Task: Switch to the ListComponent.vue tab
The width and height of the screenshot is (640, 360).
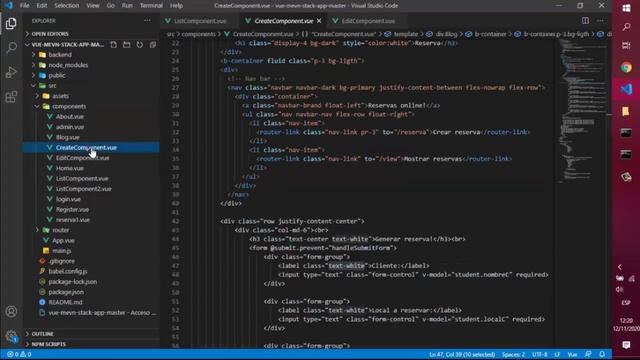Action: click(x=200, y=21)
